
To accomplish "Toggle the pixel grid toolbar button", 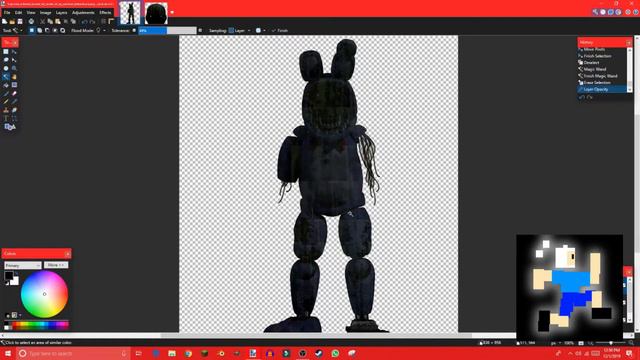I will [103, 22].
